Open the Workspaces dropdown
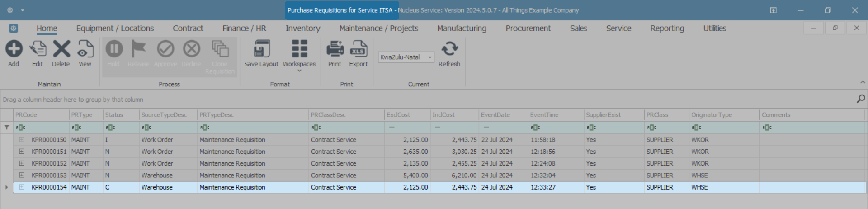Image resolution: width=868 pixels, height=209 pixels. tap(299, 54)
